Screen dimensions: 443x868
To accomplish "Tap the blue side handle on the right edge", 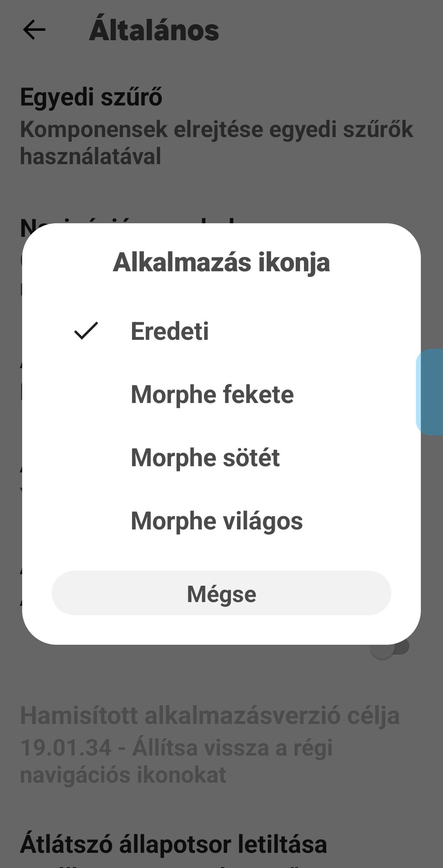I will click(x=431, y=392).
